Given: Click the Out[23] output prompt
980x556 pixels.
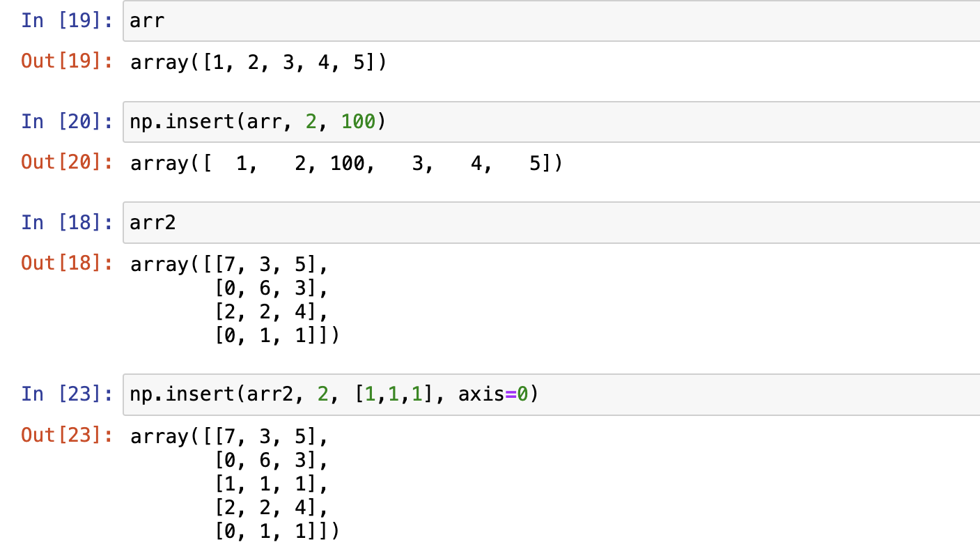Looking at the screenshot, I should pos(66,436).
